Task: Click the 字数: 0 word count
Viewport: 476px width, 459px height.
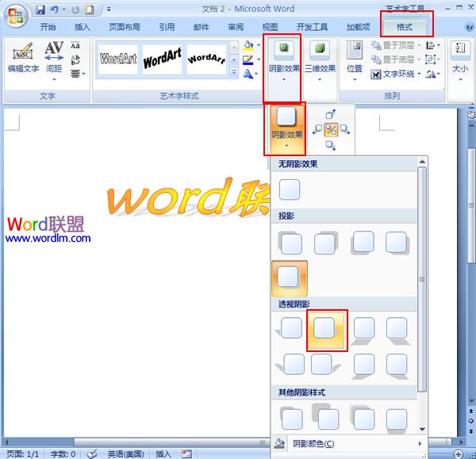Action: (x=63, y=453)
